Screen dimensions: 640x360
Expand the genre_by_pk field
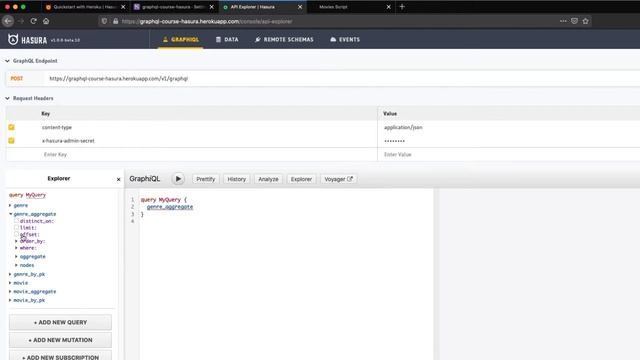pos(10,274)
